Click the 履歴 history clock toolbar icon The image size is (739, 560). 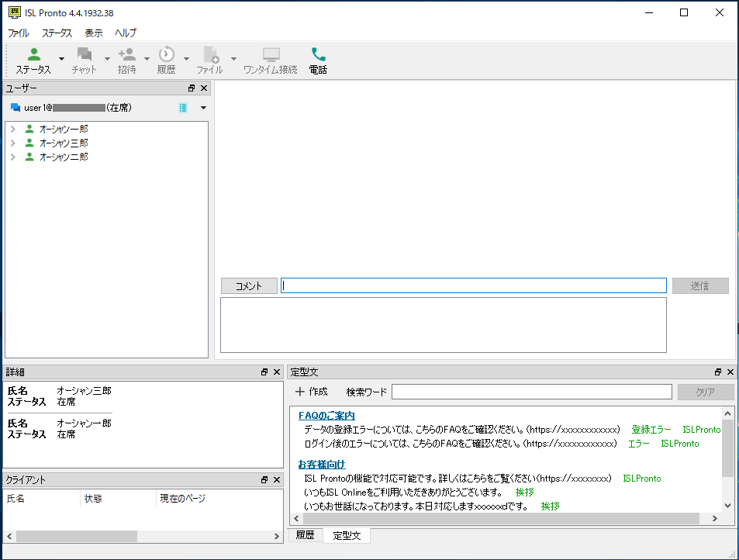click(x=167, y=54)
